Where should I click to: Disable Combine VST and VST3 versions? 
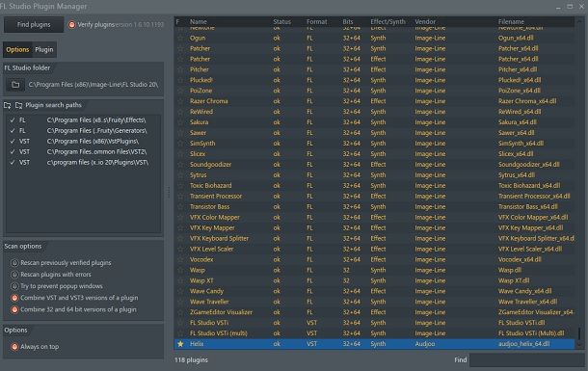click(x=14, y=298)
